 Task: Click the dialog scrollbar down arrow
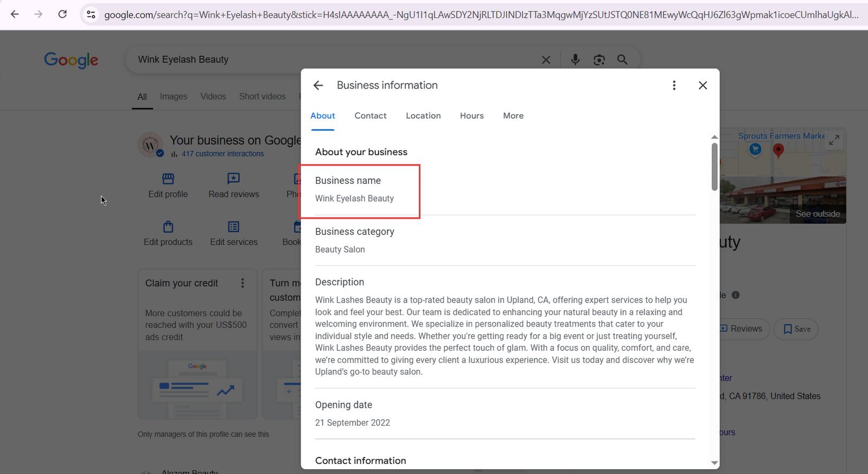coord(714,463)
